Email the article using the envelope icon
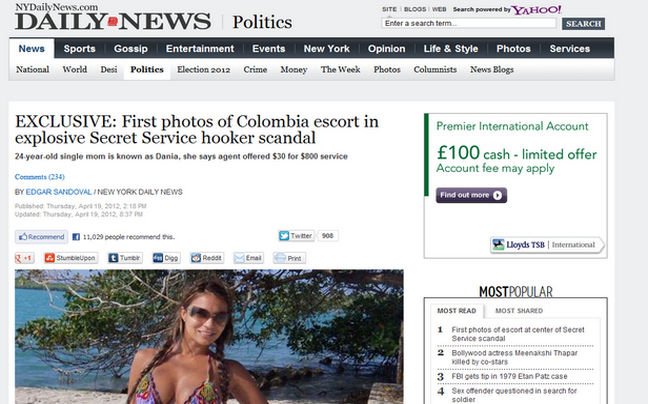The width and height of the screenshot is (648, 404). 248,258
